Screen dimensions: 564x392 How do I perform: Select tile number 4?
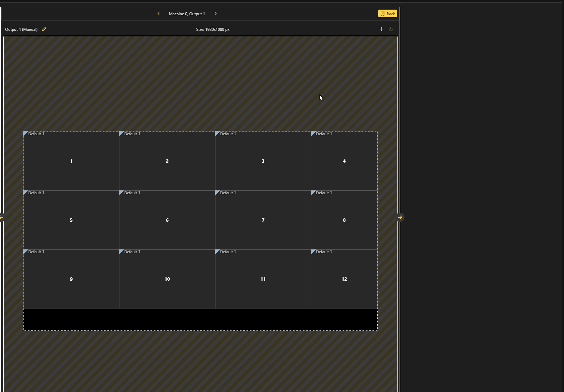pos(344,161)
